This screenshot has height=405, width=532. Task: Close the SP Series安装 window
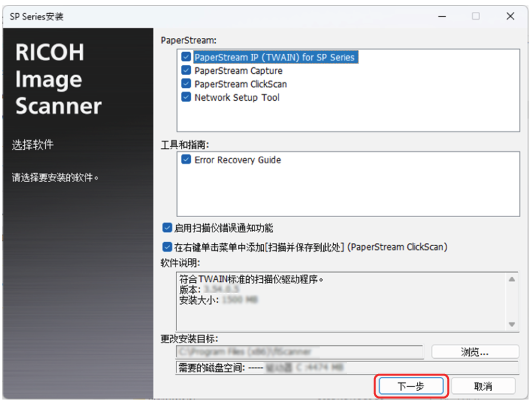[x=510, y=16]
